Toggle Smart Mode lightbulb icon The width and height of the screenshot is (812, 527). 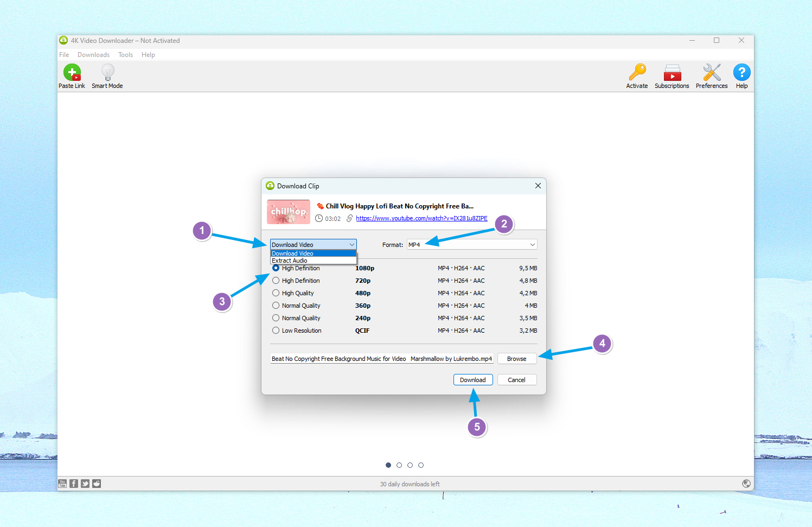(x=107, y=73)
